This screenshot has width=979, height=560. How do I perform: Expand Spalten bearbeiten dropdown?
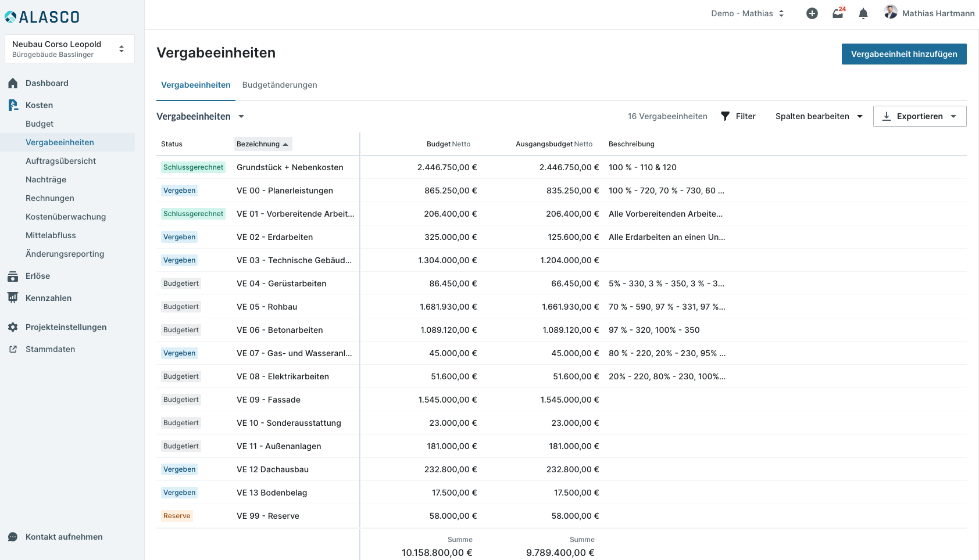tap(819, 116)
